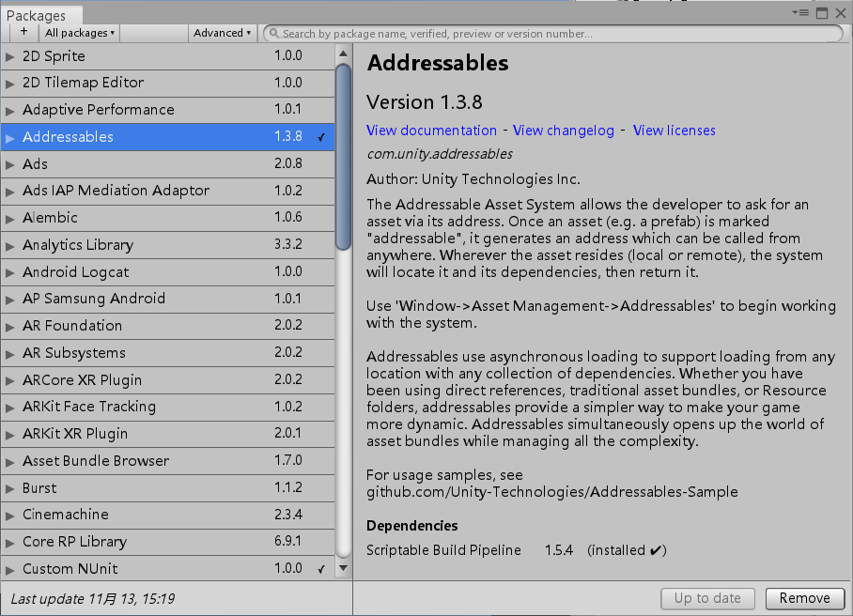Select the Alembic package

167,218
